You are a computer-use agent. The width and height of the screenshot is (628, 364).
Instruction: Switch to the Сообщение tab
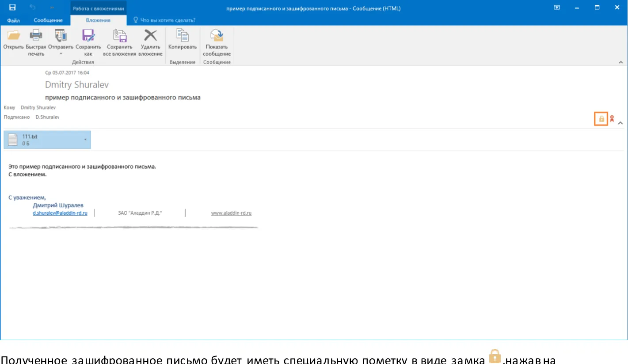[48, 20]
